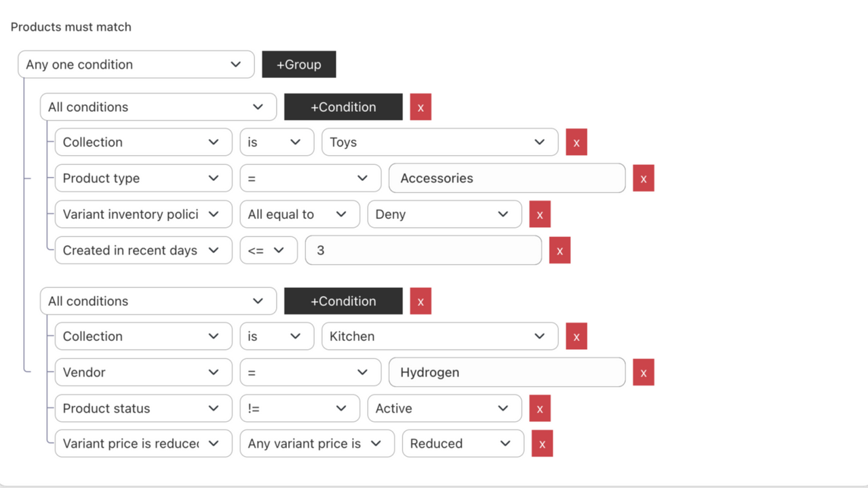This screenshot has width=868, height=488.
Task: Delete the Created in recent days condition
Action: (x=559, y=249)
